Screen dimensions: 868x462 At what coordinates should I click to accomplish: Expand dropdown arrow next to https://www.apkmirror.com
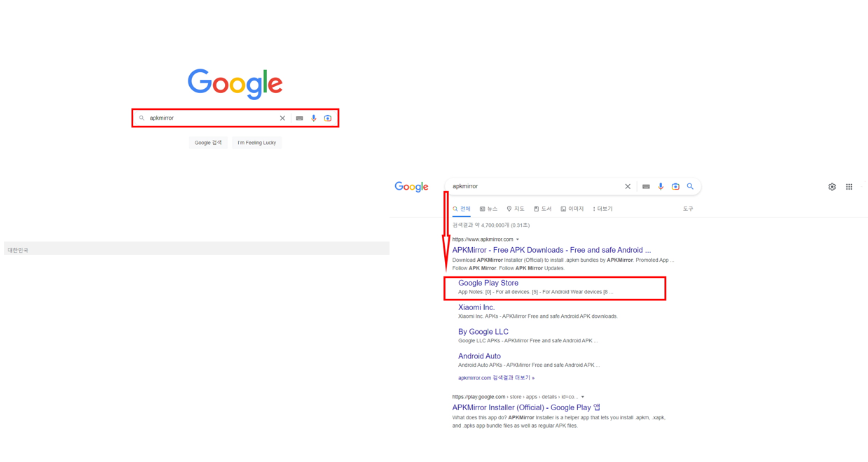coord(518,239)
